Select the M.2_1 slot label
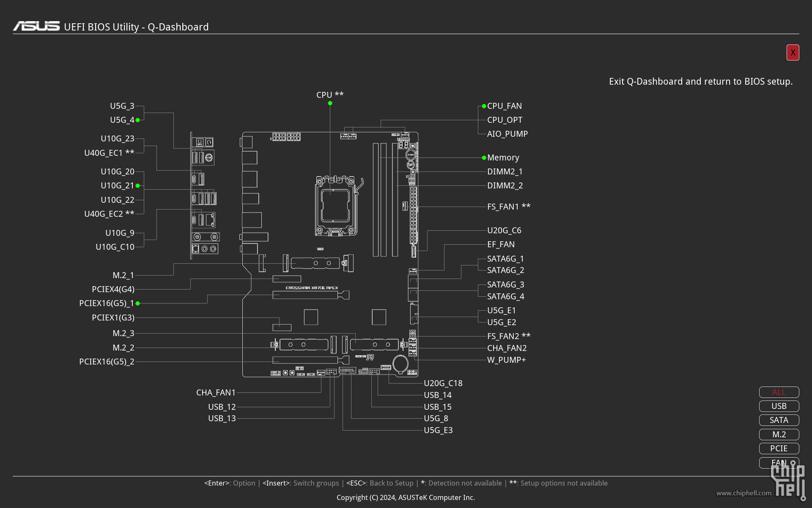 tap(123, 275)
